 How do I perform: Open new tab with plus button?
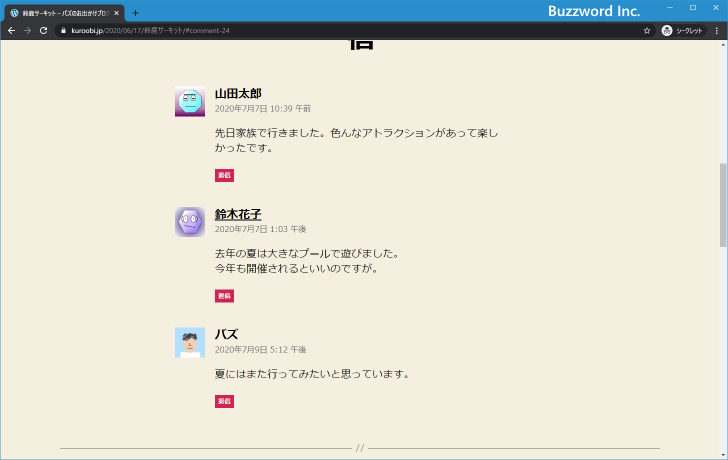(136, 13)
